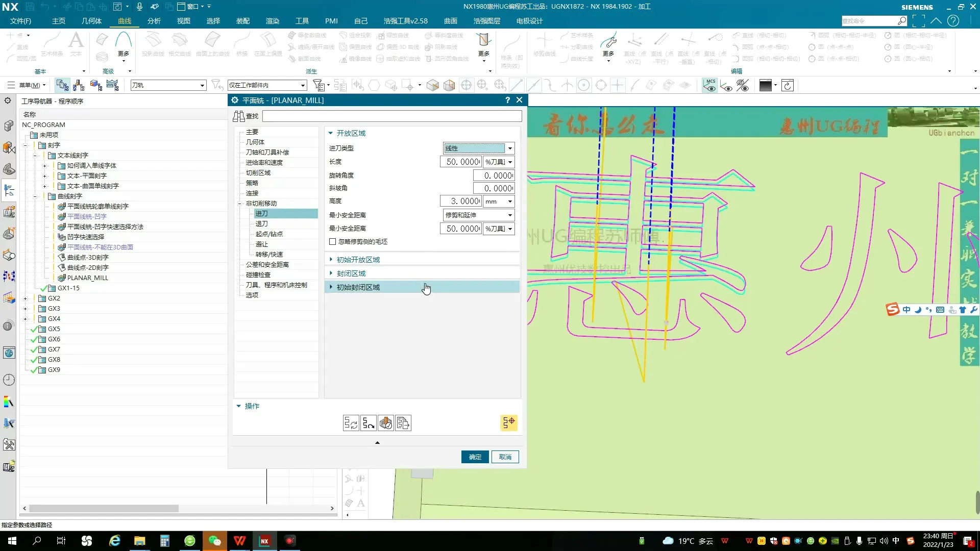Viewport: 980px width, 551px height.
Task: Click the Cancel button
Action: point(505,457)
